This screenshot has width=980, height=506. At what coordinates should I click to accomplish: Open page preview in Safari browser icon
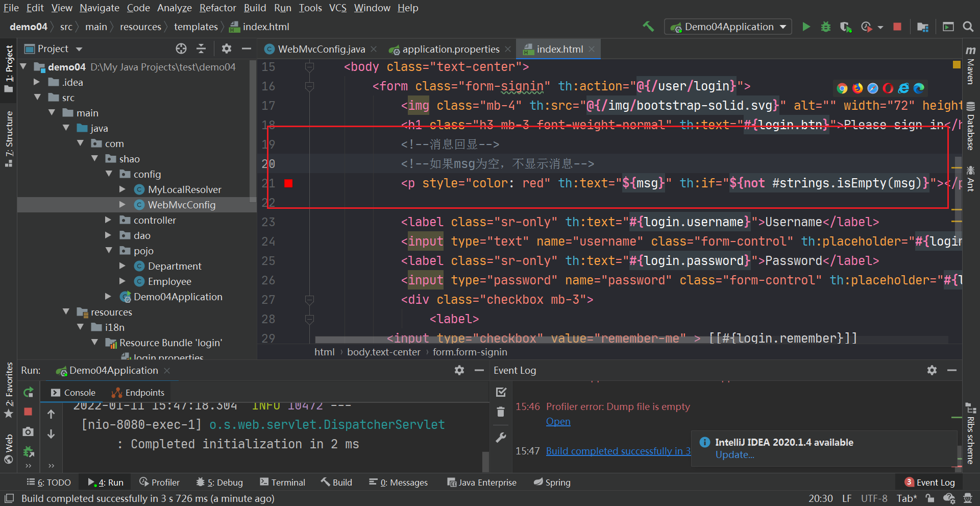873,88
